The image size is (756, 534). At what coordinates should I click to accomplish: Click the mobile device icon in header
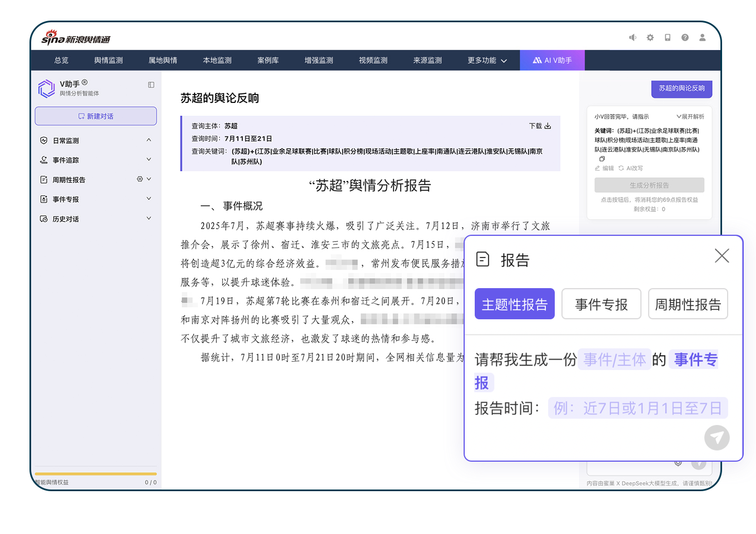(x=668, y=37)
